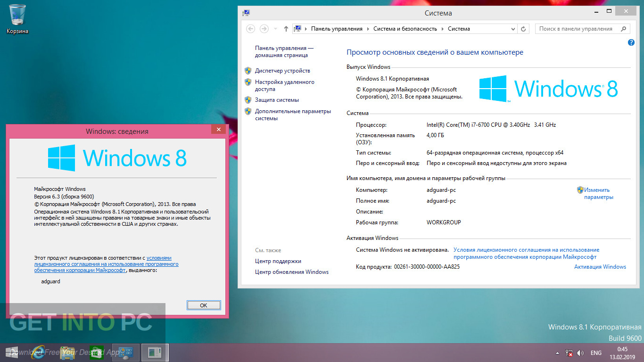Open the volume speaker tray icon
The image size is (644, 362).
[580, 353]
